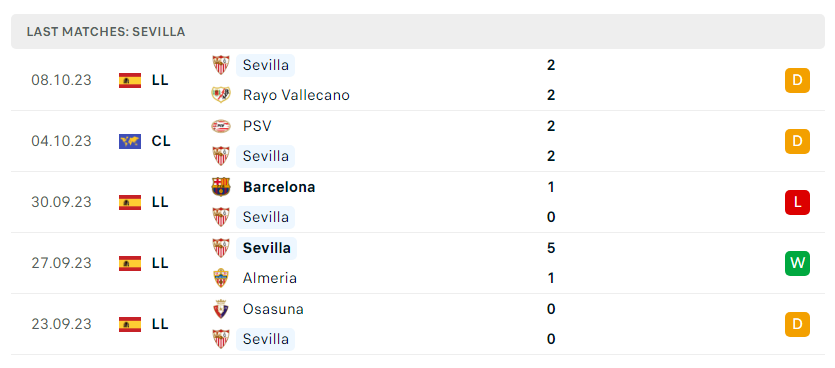835x368 pixels.
Task: Click the PSV club crest icon
Action: 220,126
